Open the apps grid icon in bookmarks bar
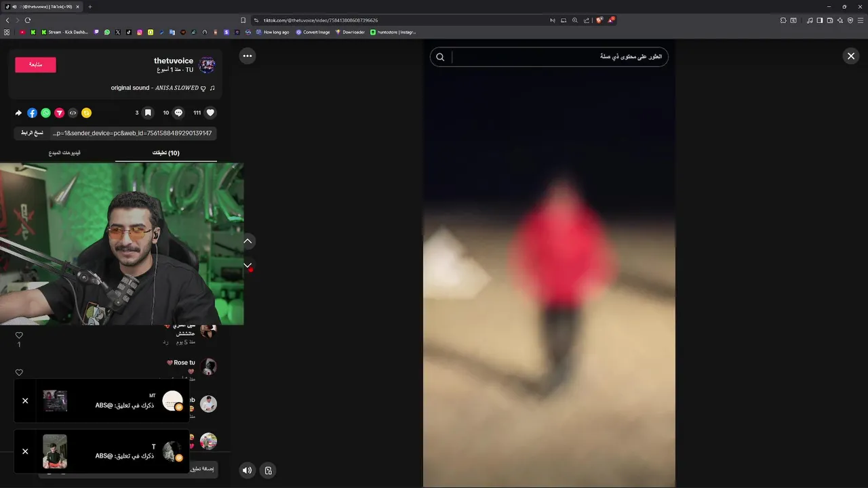Viewport: 868px width, 488px height. 7,32
